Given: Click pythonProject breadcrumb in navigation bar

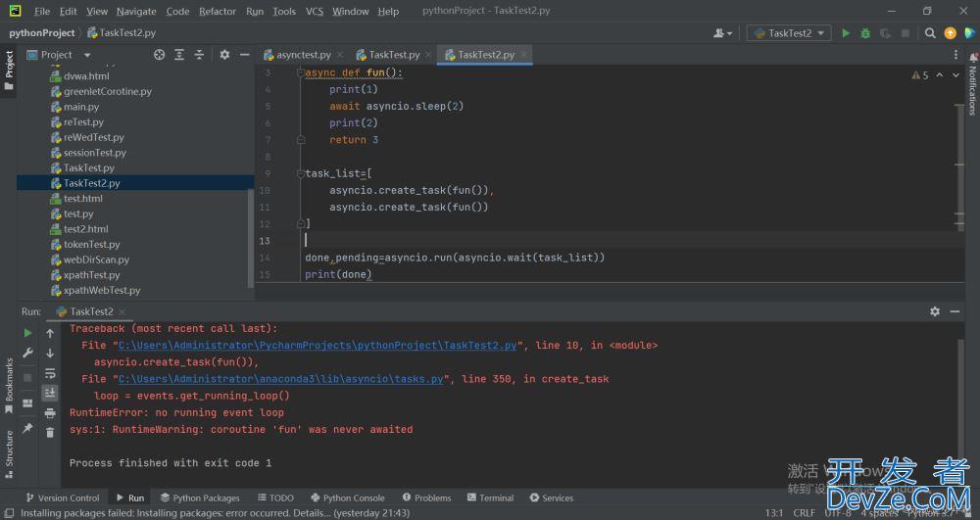Looking at the screenshot, I should [x=42, y=33].
